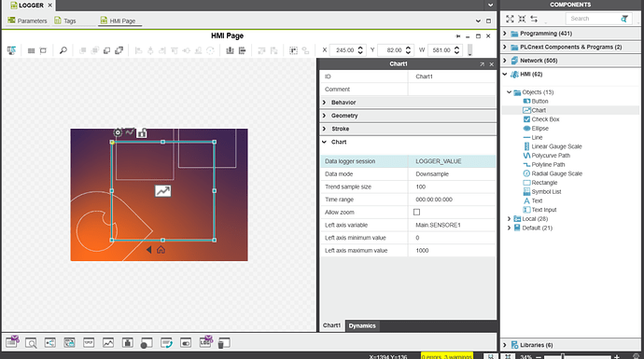Click the recycle bin icon in bottom toolbar
Image resolution: width=644 pixels, height=359 pixels.
click(x=224, y=342)
